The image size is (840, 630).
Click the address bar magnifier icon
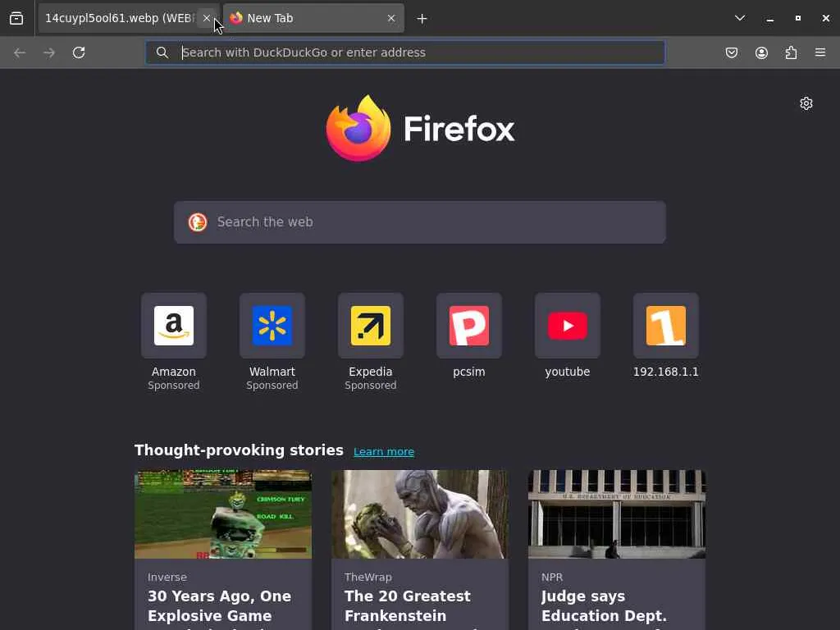[x=162, y=52]
